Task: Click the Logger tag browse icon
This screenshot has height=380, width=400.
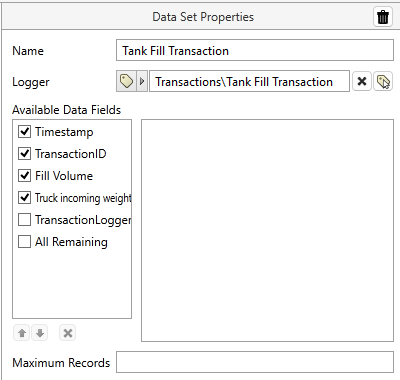Action: pyautogui.click(x=126, y=81)
